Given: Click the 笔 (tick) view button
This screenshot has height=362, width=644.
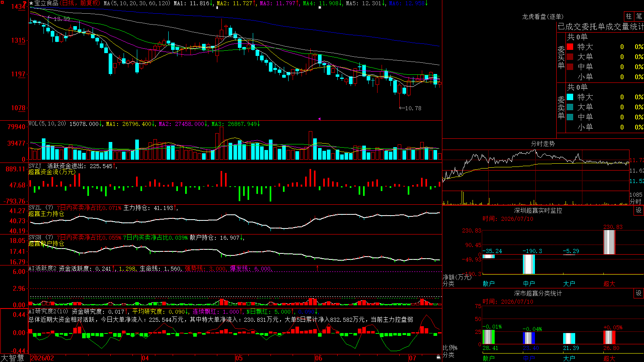Looking at the screenshot, I should (639, 16).
